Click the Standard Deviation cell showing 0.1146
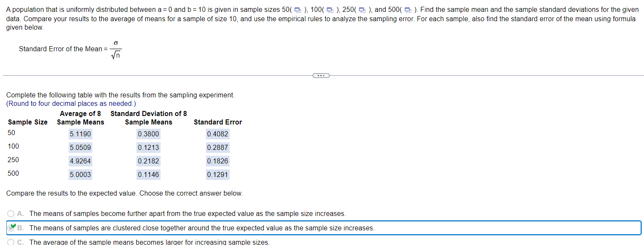The image size is (644, 246). (x=148, y=174)
